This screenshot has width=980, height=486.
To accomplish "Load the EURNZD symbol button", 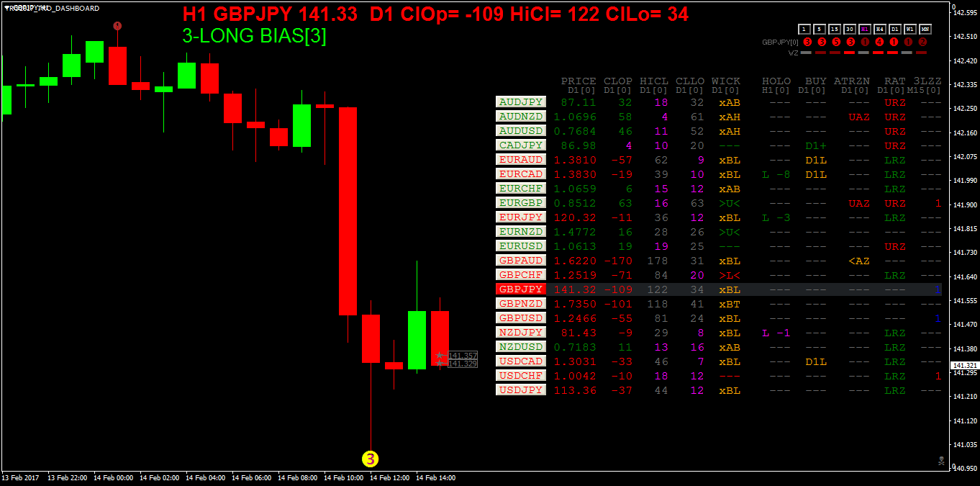I will click(521, 232).
